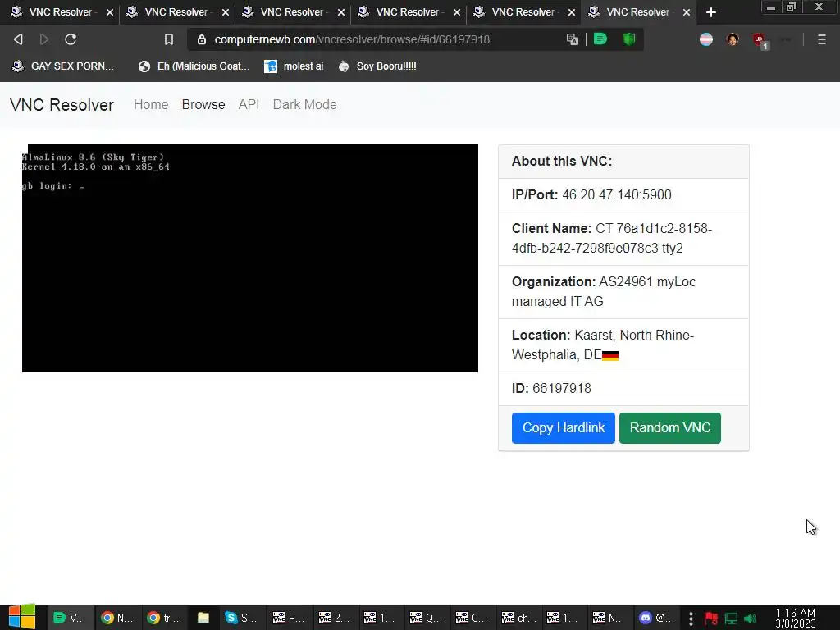Click the pink-blue striped flag extension icon
840x630 pixels.
[x=706, y=39]
